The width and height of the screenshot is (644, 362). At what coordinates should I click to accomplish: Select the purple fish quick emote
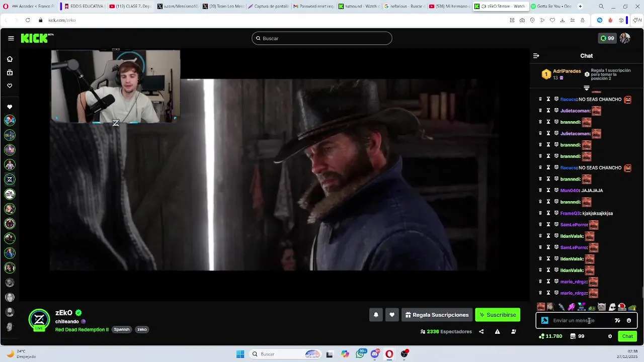coord(572,307)
